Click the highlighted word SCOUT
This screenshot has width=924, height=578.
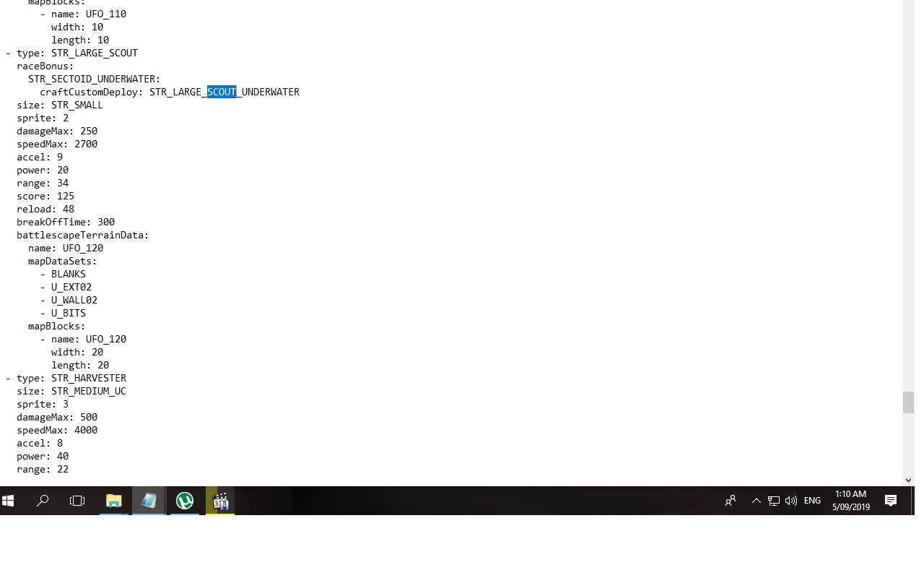[x=222, y=92]
